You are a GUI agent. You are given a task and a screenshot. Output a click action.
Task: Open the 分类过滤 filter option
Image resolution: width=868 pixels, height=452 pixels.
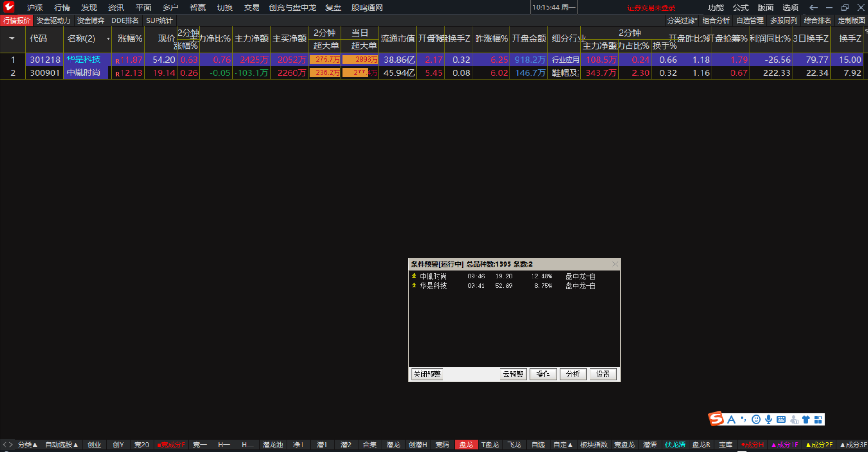pyautogui.click(x=682, y=20)
